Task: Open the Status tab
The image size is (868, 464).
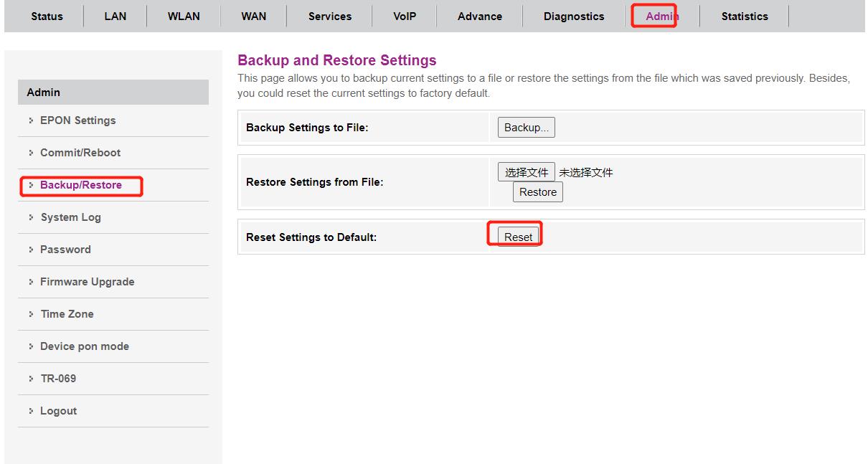Action: pos(47,16)
